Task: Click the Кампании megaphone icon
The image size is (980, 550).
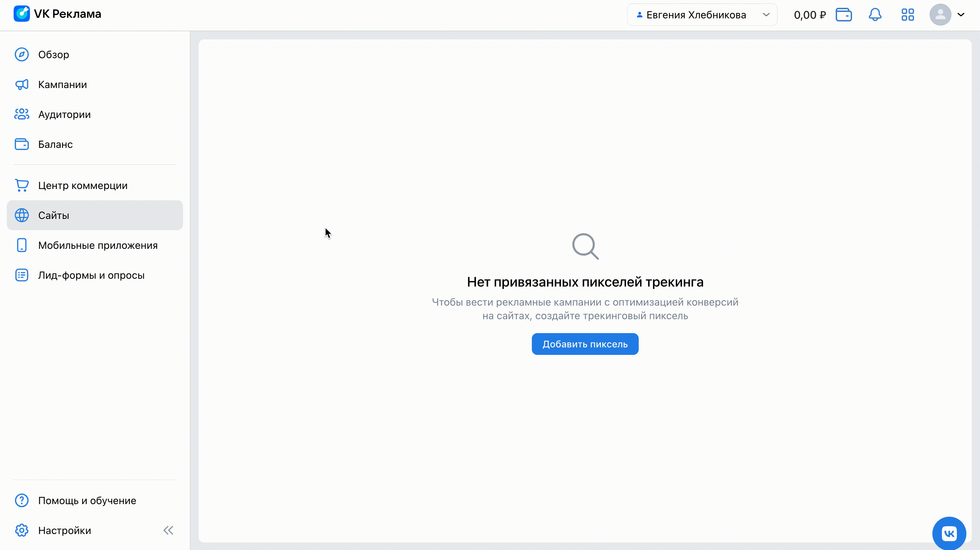Action: (22, 84)
